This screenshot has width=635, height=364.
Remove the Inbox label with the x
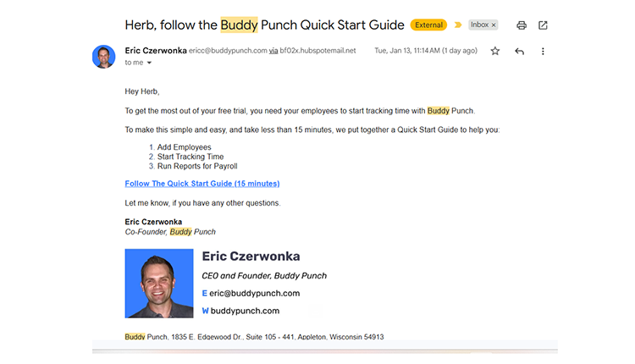[494, 25]
